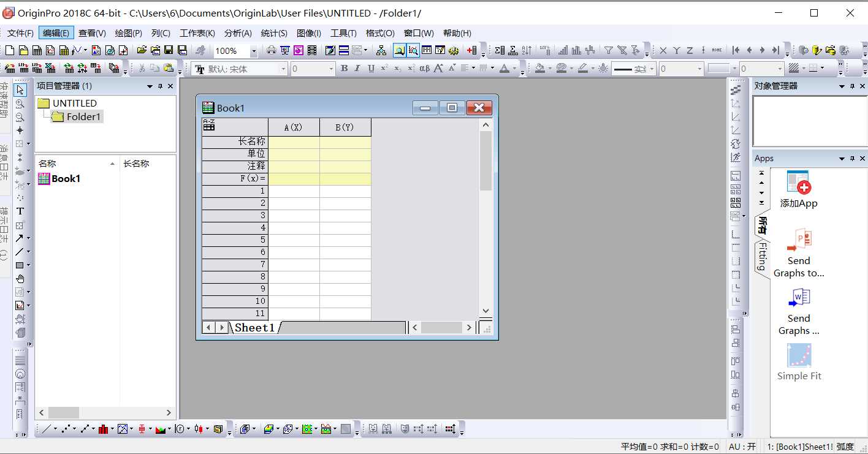
Task: Switch to Sheet1 tab in Book1
Action: 254,328
